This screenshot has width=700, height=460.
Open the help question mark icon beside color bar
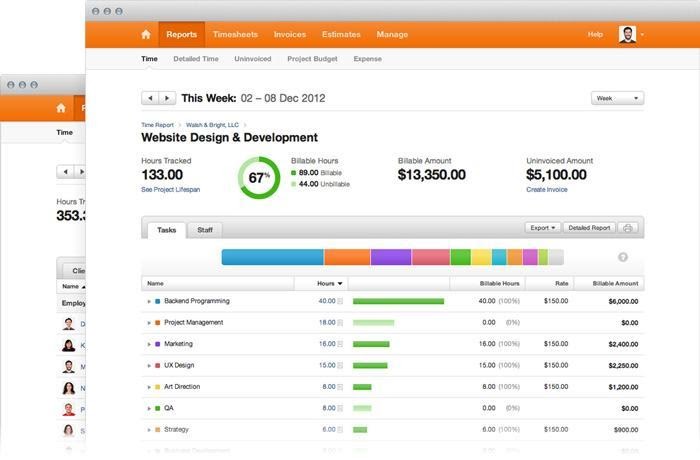pos(623,257)
